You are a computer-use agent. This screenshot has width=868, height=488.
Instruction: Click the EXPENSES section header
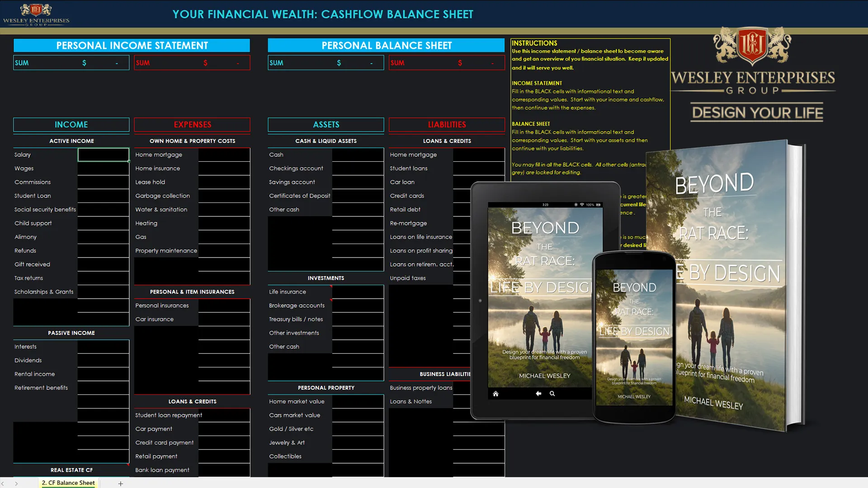tap(192, 125)
